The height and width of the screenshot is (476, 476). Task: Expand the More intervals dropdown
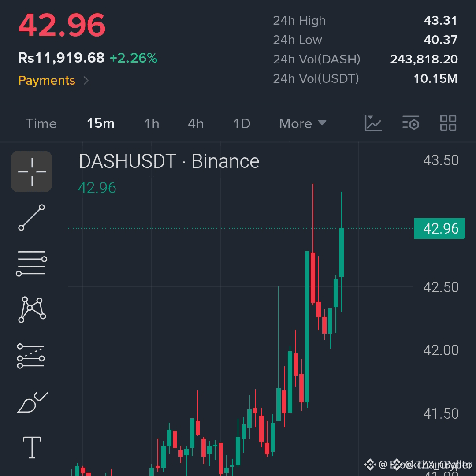(302, 123)
